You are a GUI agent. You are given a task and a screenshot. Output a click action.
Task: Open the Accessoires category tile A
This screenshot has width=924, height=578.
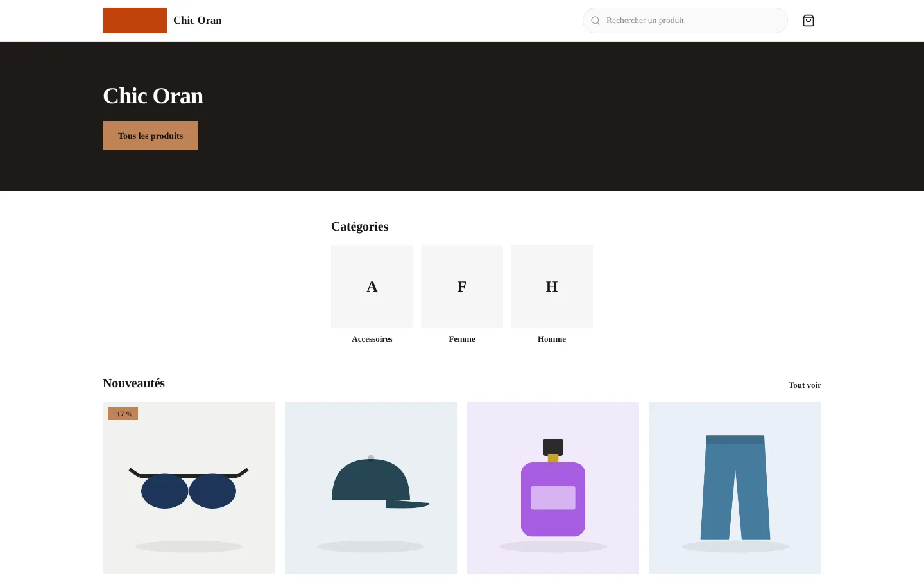[x=372, y=286]
